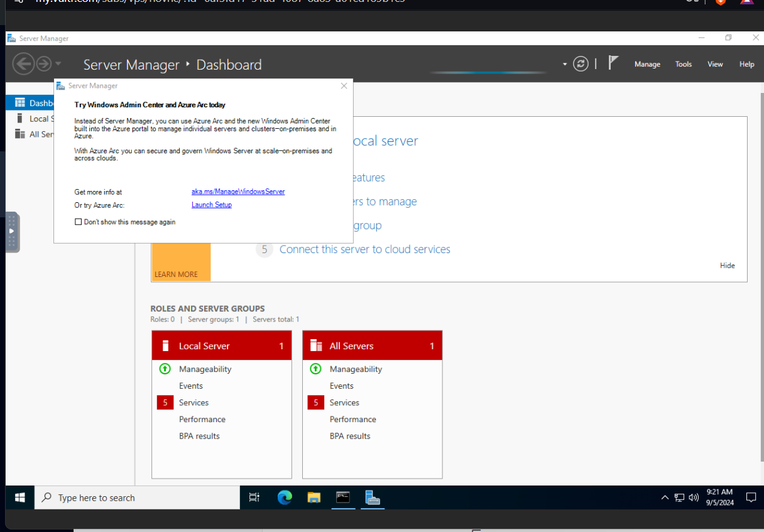
Task: Open the Action Center notification icon
Action: 751,497
